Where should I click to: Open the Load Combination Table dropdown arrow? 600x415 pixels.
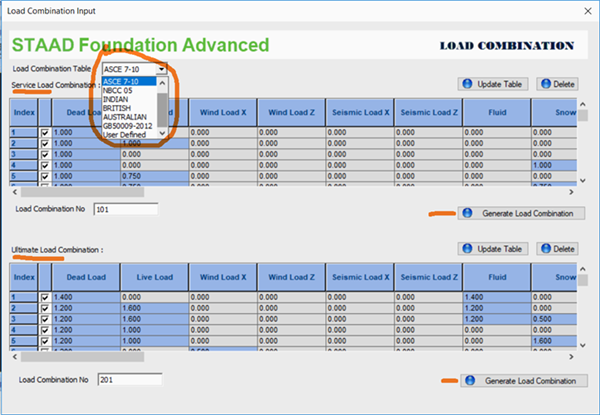[x=162, y=69]
